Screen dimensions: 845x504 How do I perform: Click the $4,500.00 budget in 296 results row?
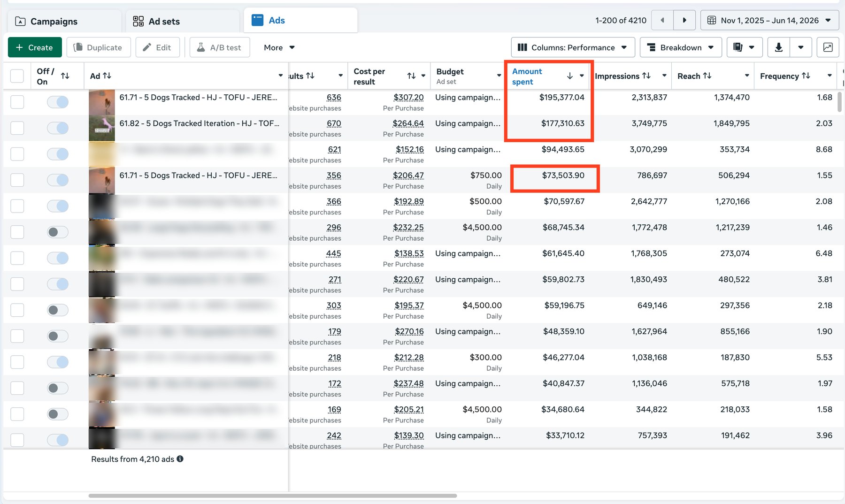[482, 228]
